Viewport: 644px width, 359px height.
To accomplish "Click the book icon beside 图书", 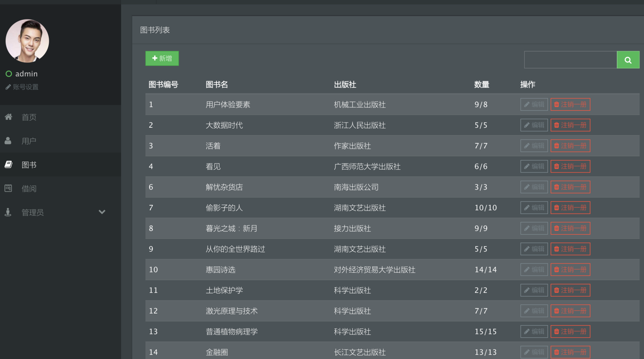I will coord(8,164).
